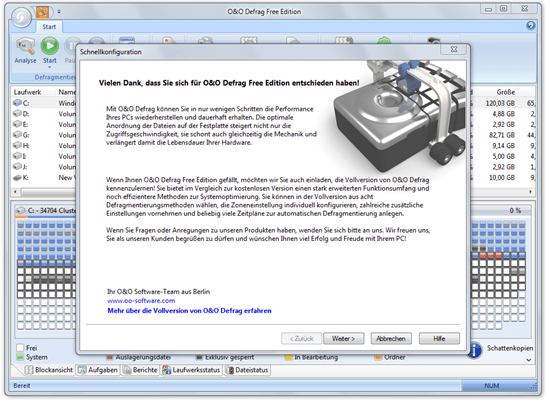Open Mehr über die Vollversion link
This screenshot has width=550, height=408.
[x=189, y=310]
